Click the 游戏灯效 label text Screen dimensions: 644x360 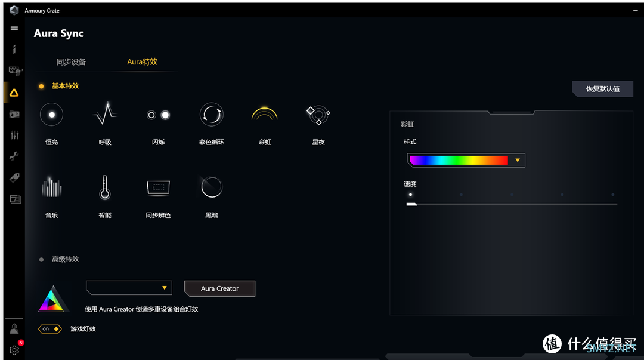[x=83, y=329]
